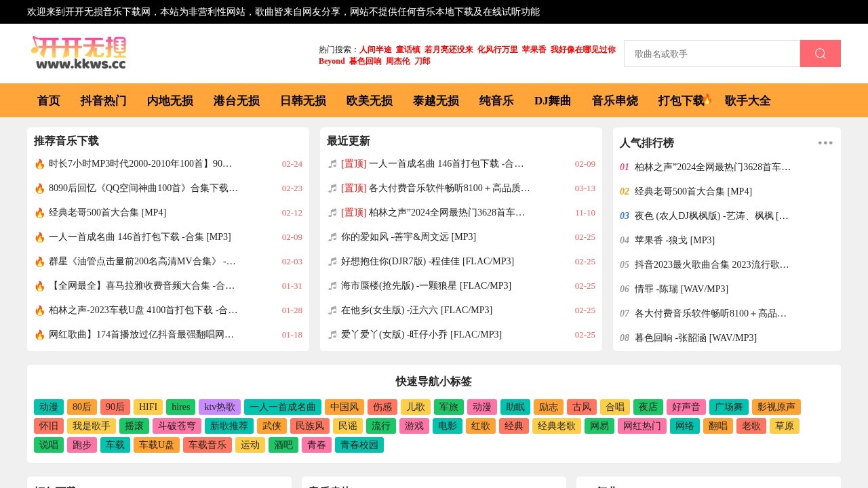Click the ellipsis icon on 人气排行榜 panel
Viewport: 868px width, 488px height.
pyautogui.click(x=825, y=142)
